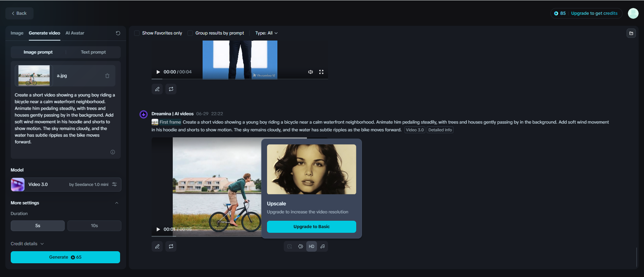Click the 85 credits coin icon
The image size is (644, 277).
[556, 13]
